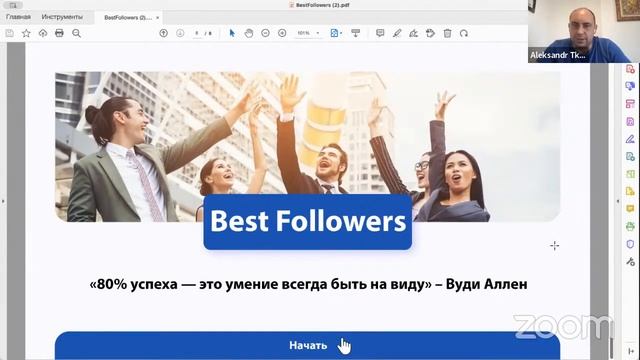
Task: Click the Aleksandr Zoom video thumbnail
Action: click(x=584, y=31)
